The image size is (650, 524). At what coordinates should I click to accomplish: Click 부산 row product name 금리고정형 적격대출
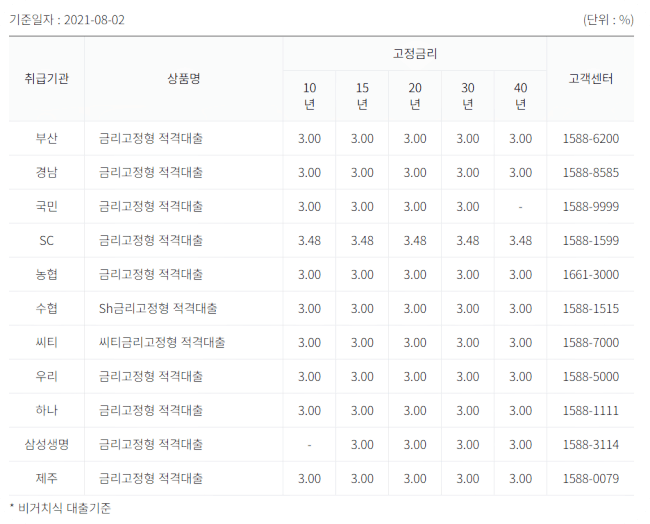[151, 138]
